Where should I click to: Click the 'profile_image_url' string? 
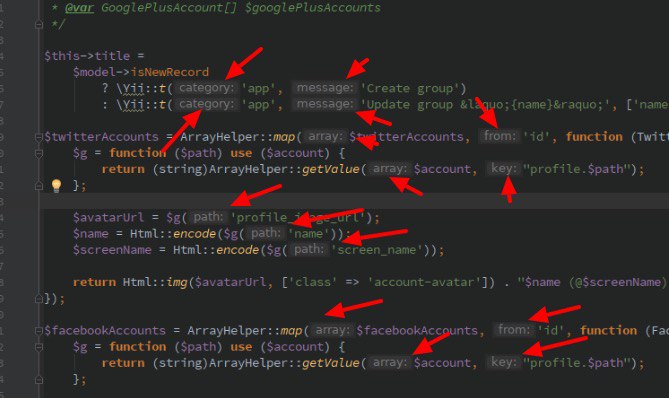pyautogui.click(x=298, y=218)
